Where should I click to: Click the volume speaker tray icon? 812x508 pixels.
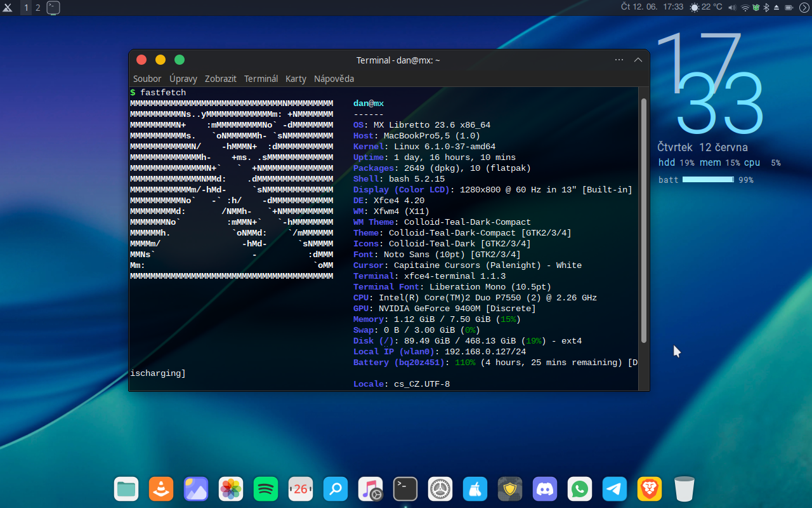(732, 8)
